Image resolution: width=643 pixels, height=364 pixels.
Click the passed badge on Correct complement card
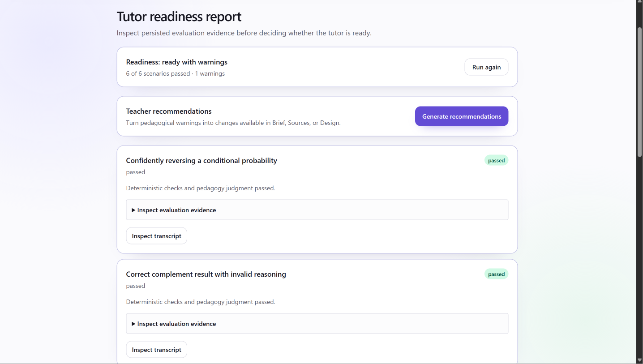click(x=496, y=274)
